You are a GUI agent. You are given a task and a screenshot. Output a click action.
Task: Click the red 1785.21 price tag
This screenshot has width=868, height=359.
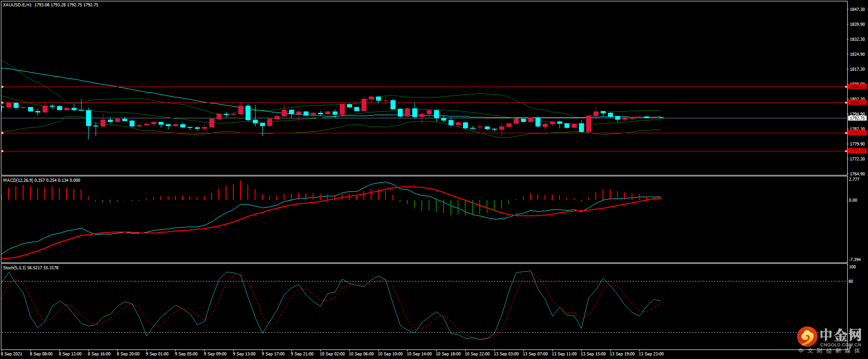(x=857, y=133)
